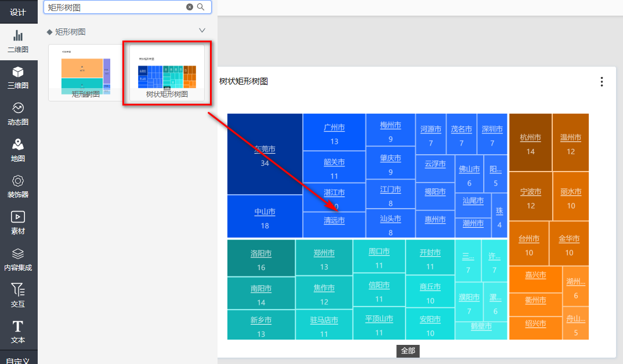
Task: Open the 三维图 3D chart category
Action: click(18, 77)
